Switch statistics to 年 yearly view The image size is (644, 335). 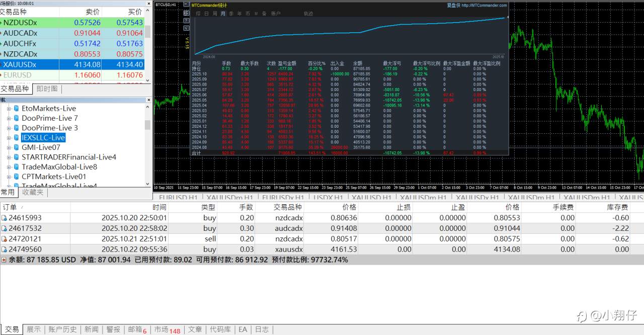239,14
